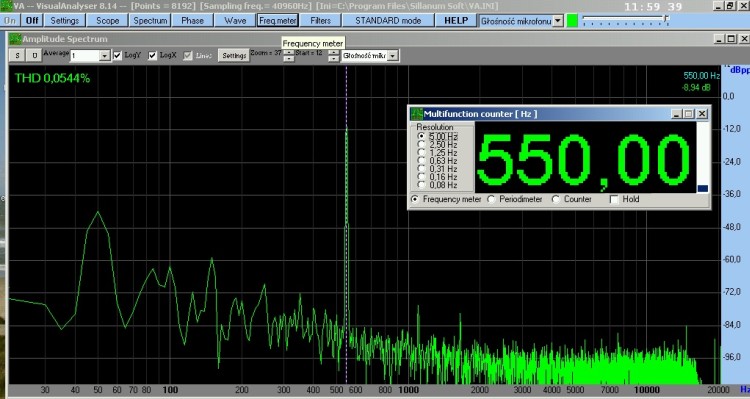Open the Scope view
Viewport: 750px width, 399px height.
[108, 21]
